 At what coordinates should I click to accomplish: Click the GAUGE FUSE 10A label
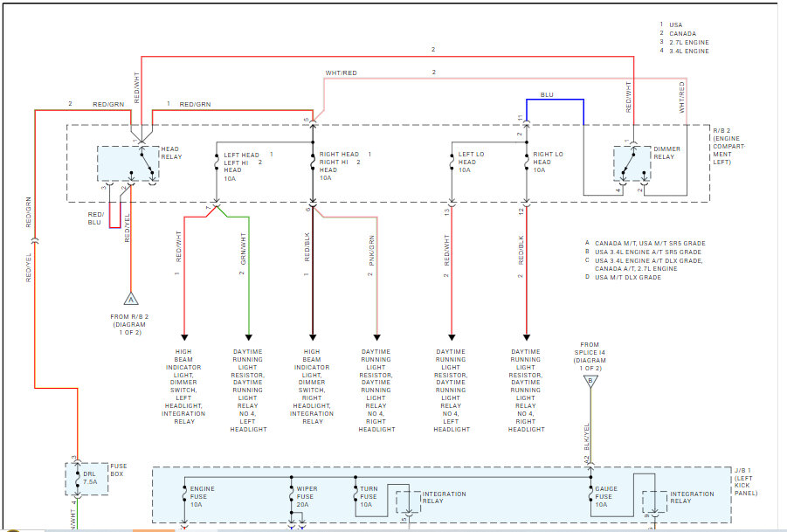click(x=606, y=496)
